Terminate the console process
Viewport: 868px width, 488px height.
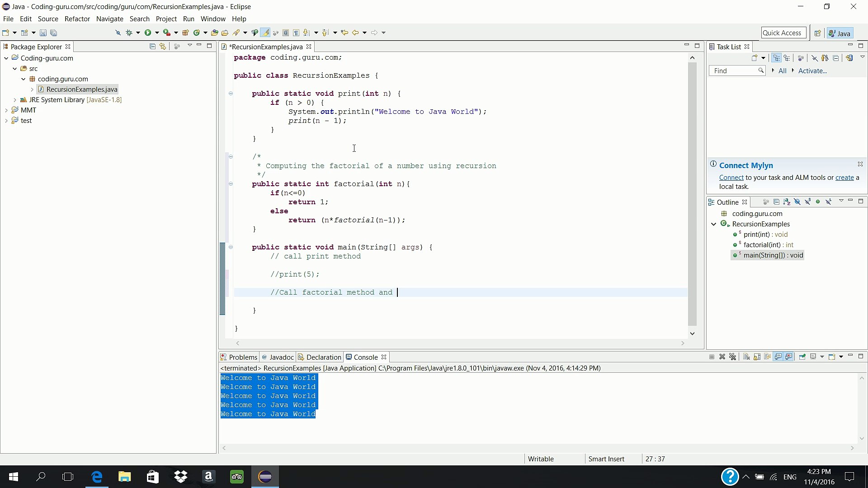coord(712,357)
